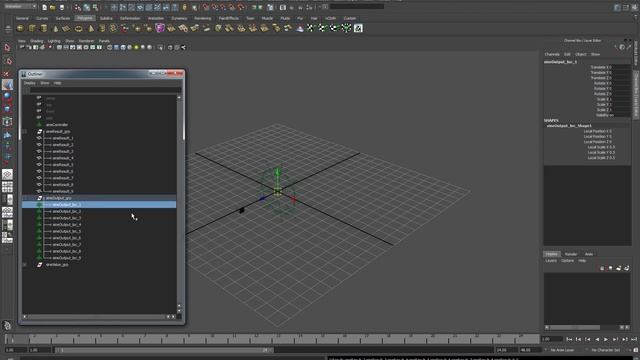Play the animation forward
The width and height of the screenshot is (640, 360).
pos(606,339)
